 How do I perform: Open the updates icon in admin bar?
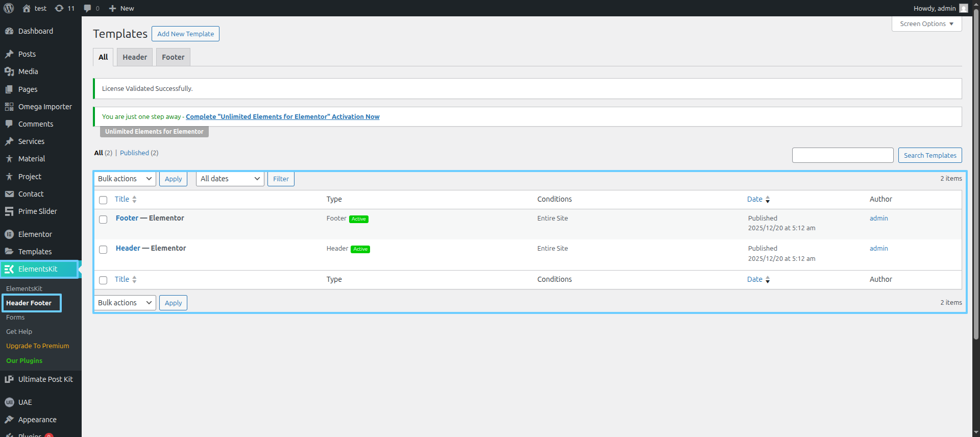(60, 8)
